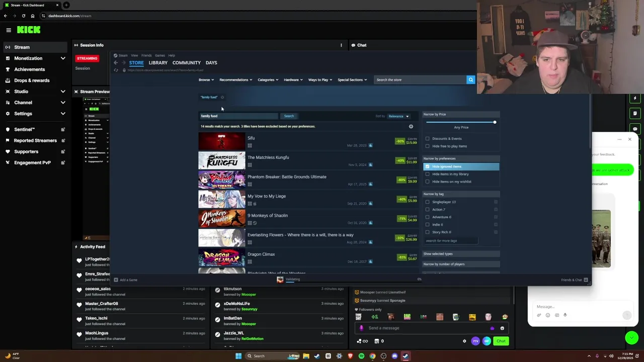This screenshot has height=362, width=644.
Task: Check Hide items on my wishlist
Action: coord(428,182)
